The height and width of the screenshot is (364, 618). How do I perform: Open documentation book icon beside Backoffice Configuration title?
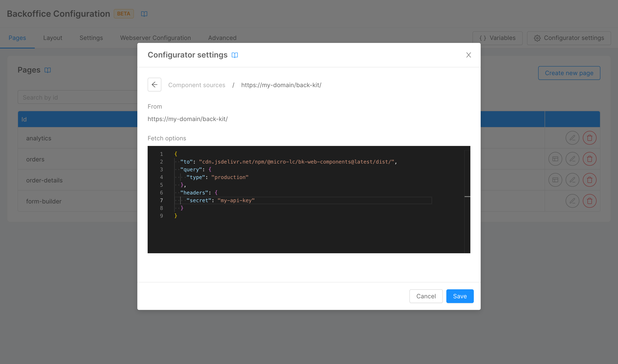144,14
